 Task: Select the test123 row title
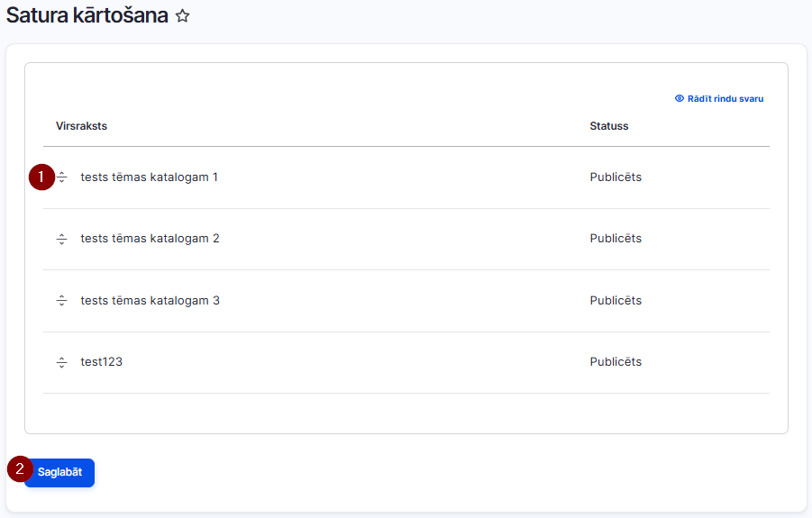[102, 362]
